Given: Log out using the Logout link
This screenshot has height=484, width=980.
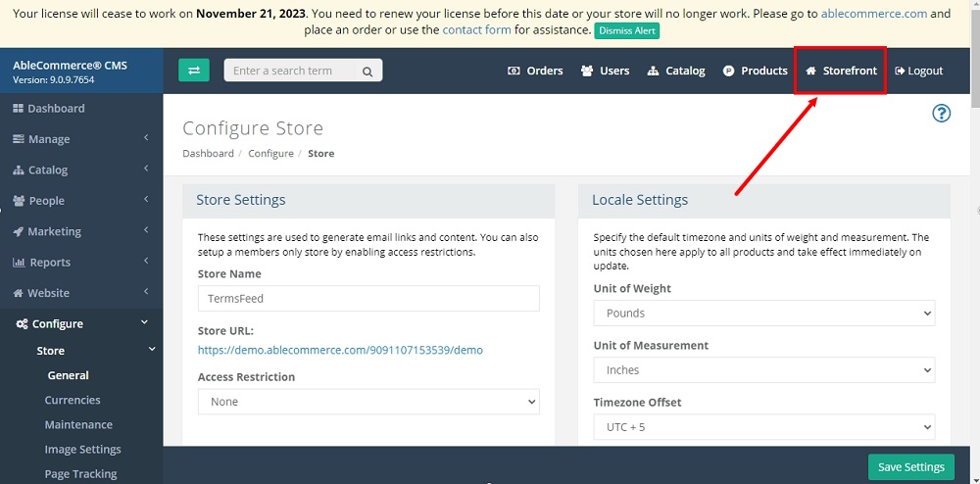Looking at the screenshot, I should [919, 71].
